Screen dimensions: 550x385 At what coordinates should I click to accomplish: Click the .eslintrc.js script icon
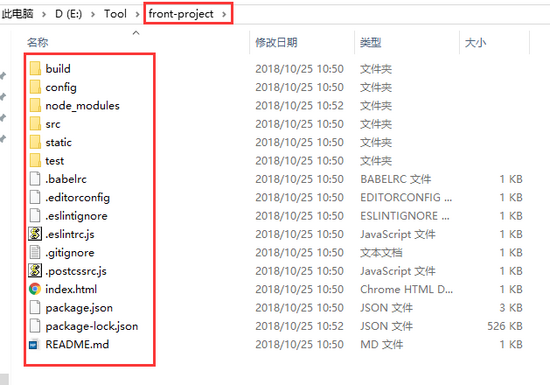pos(35,234)
